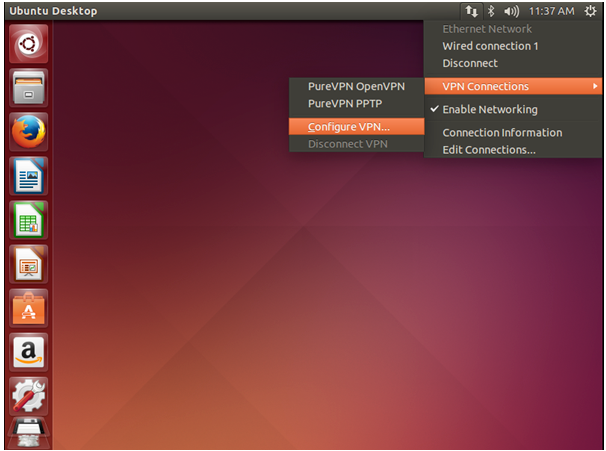Launch Firefox web browser
606x451 pixels.
point(29,132)
